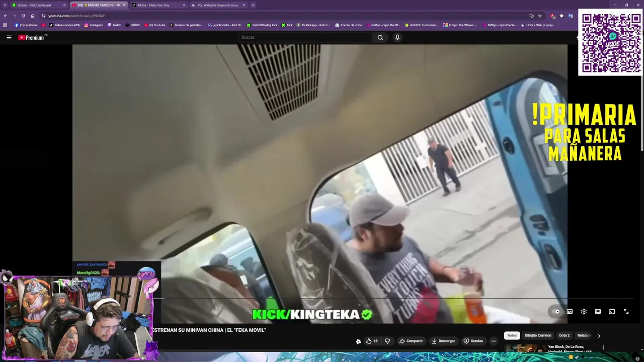Like the video with 18 likes

372,341
